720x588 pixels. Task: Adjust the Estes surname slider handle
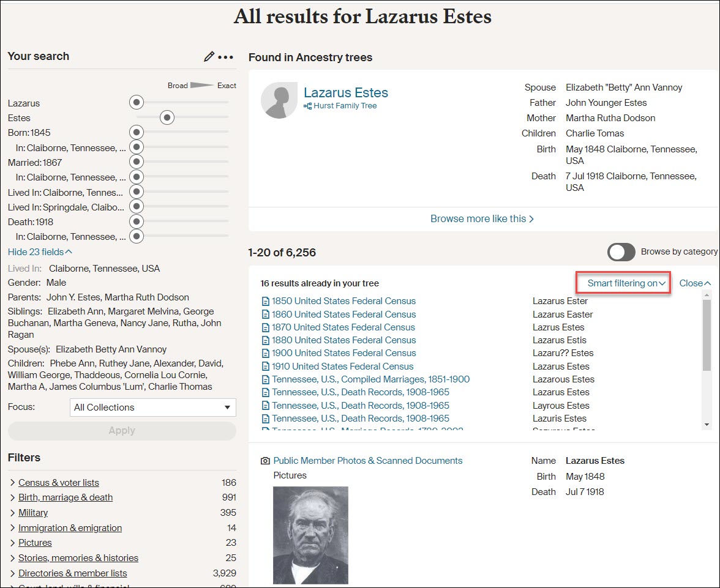click(x=167, y=117)
